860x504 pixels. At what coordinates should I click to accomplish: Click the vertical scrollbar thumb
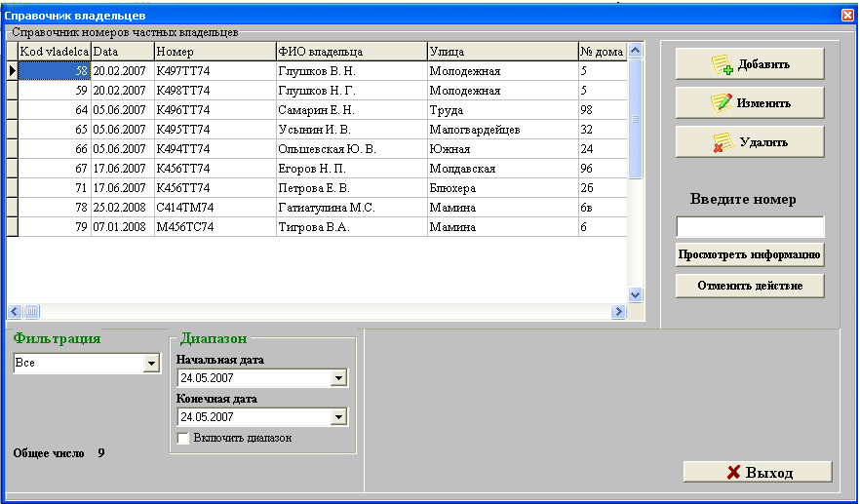(x=635, y=119)
